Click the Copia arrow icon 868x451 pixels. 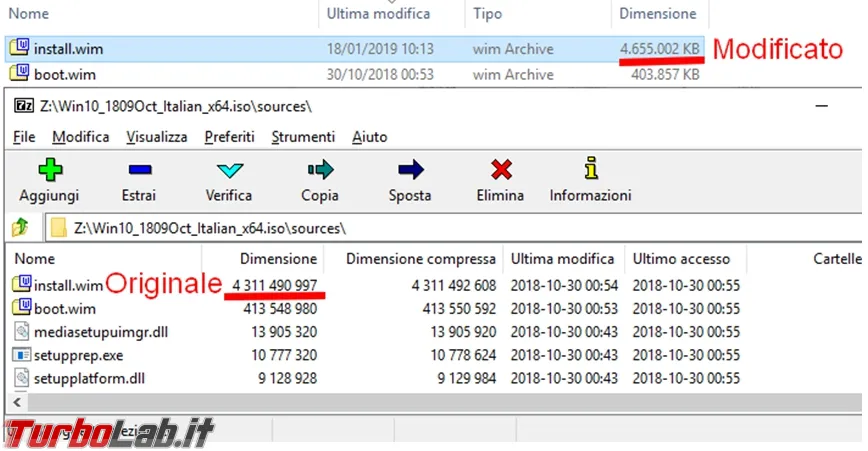click(x=321, y=169)
